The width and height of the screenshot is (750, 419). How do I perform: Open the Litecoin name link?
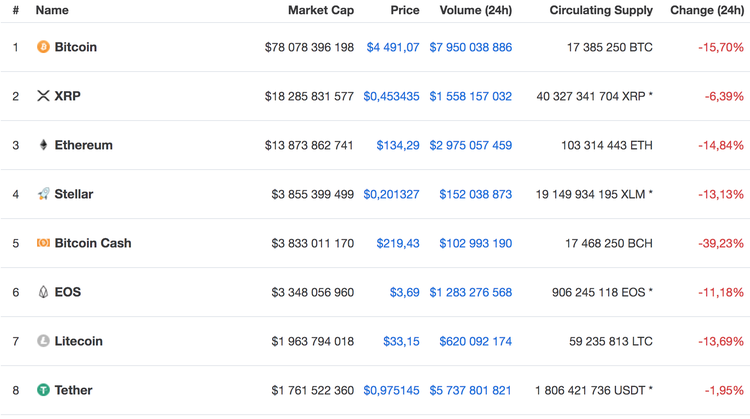(x=78, y=341)
